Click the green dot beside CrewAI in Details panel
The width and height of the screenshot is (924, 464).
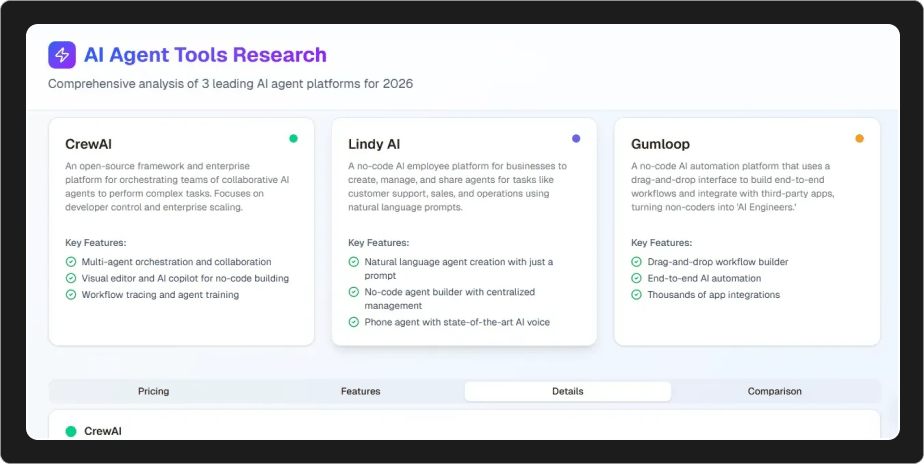pyautogui.click(x=71, y=432)
